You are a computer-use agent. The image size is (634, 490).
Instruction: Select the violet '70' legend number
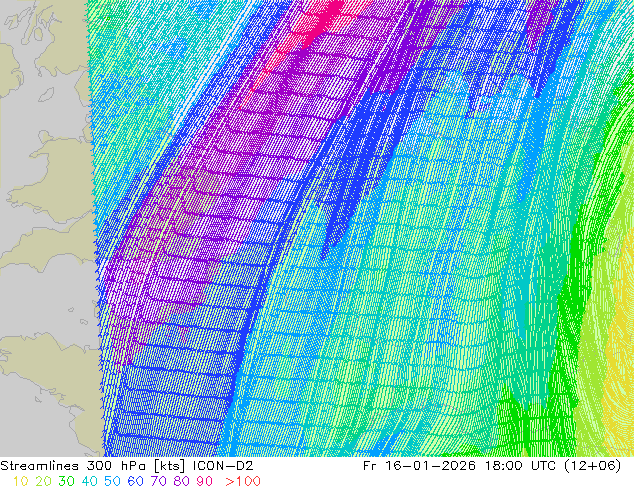(x=158, y=481)
